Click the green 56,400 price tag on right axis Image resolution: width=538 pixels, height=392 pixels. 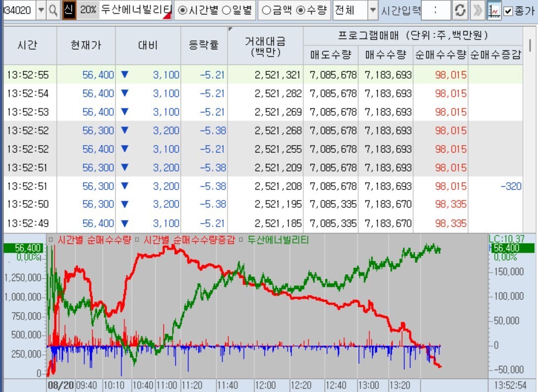(x=512, y=248)
